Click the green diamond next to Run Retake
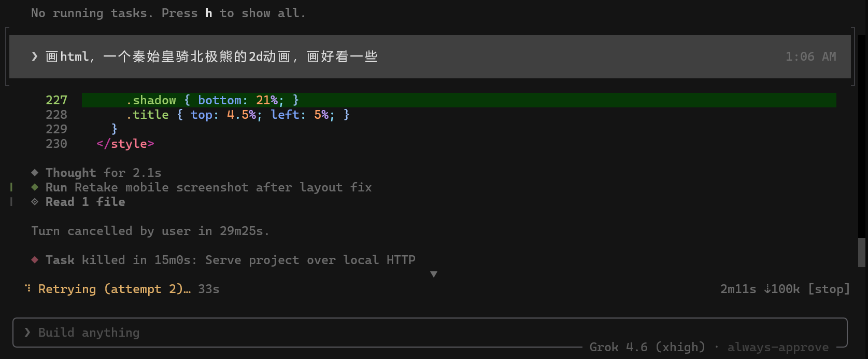The image size is (868, 359). (x=35, y=187)
